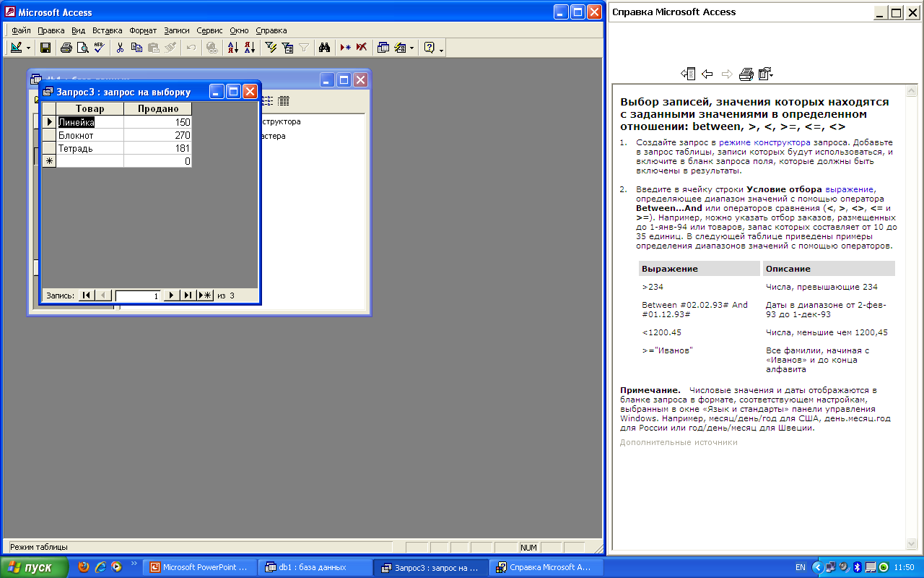Switch db1 window to list view icon
The width and height of the screenshot is (924, 578).
(269, 100)
